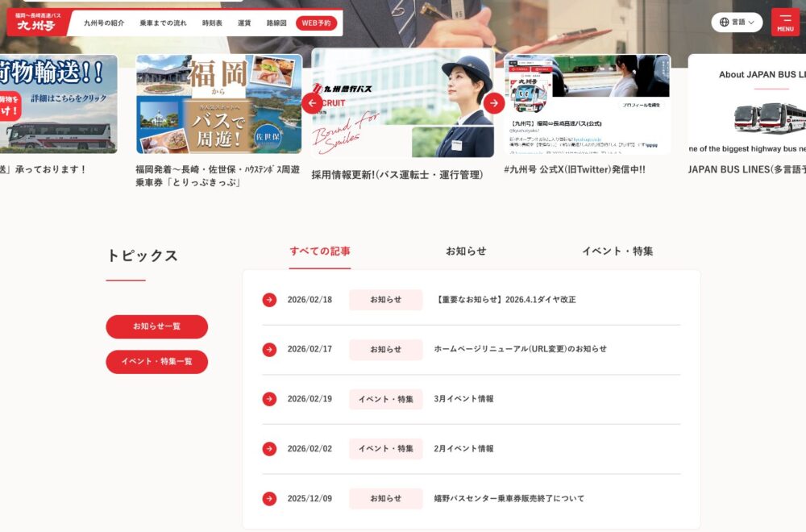The image size is (806, 532).
Task: Click arrow icon beside 2026/02/18 news item
Action: click(x=269, y=300)
